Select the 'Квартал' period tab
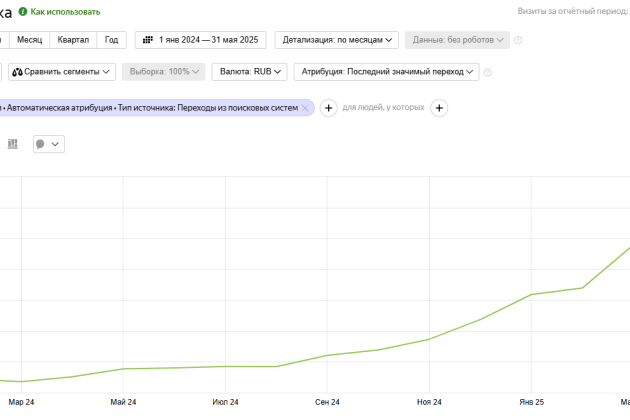This screenshot has width=630, height=420. point(73,40)
